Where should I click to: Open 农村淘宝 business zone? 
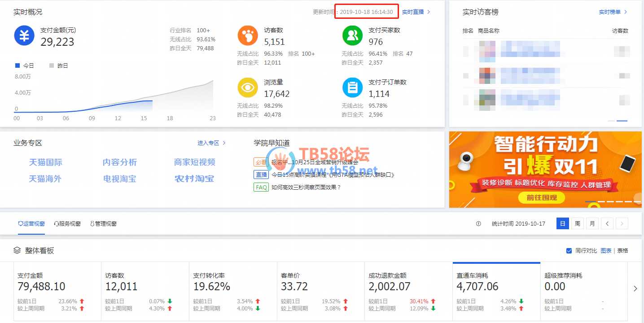tap(194, 179)
